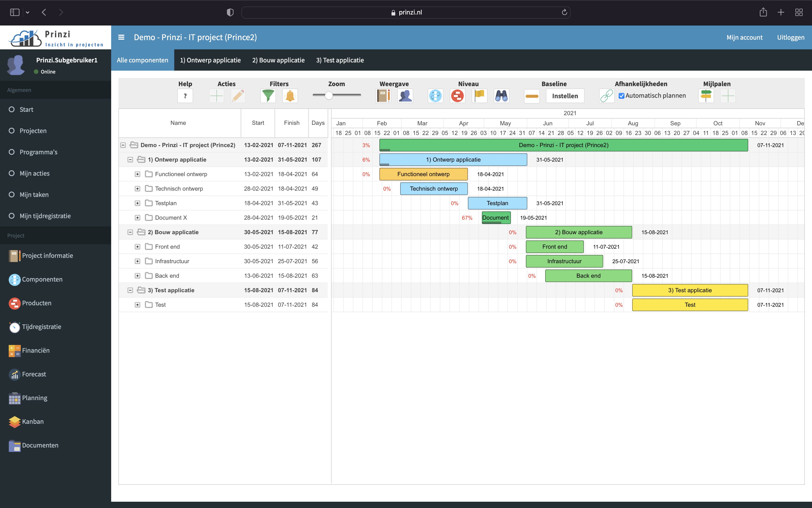Click the green plus add action icon

pos(217,96)
